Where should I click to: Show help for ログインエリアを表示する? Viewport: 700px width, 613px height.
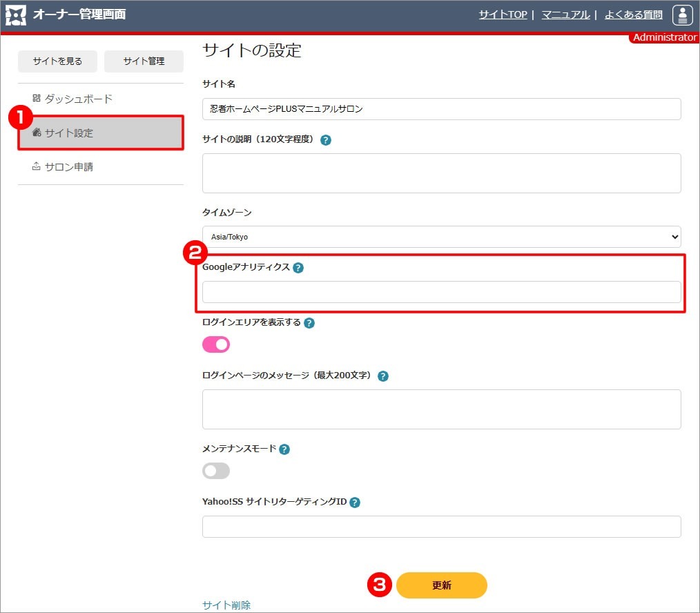tap(309, 323)
